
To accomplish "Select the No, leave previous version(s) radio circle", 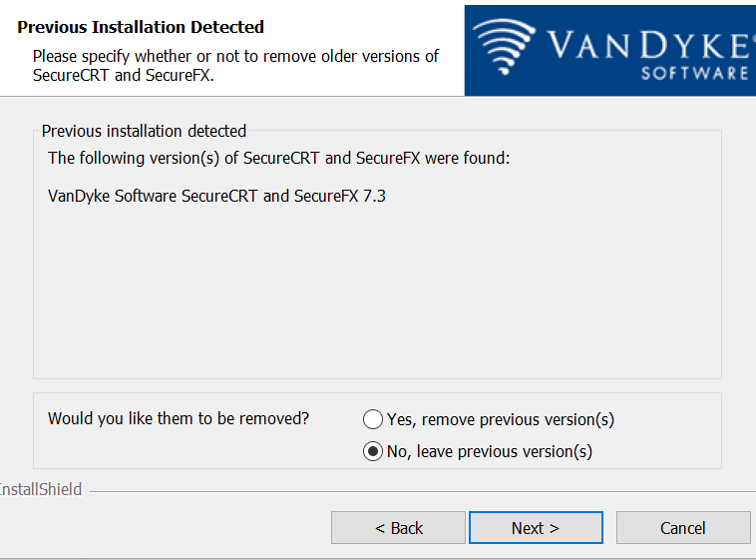I will 373,451.
